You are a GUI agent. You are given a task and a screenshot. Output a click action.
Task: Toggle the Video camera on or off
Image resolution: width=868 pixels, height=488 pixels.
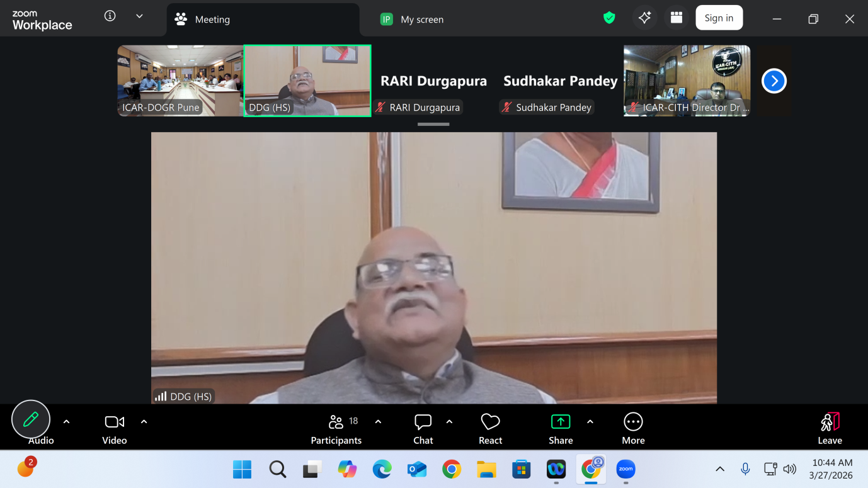tap(115, 428)
